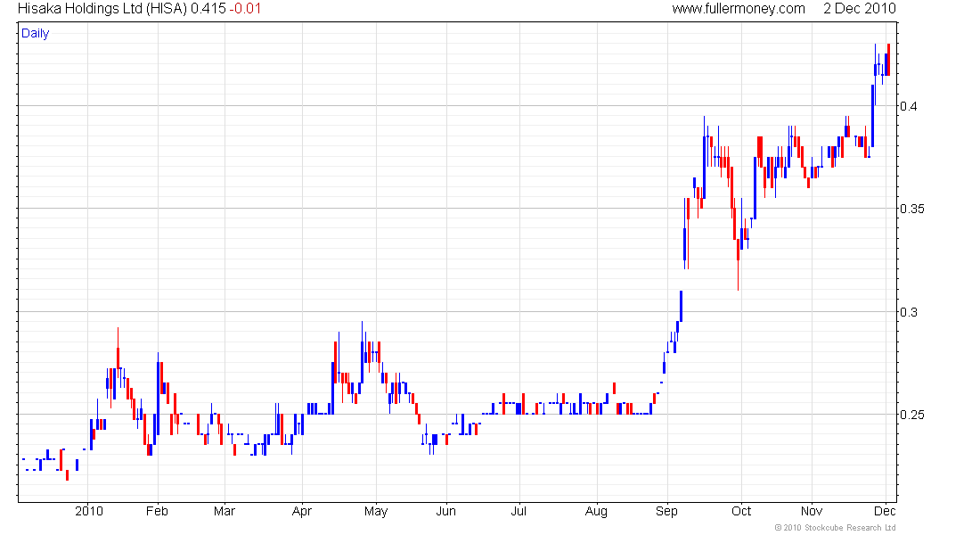Click the red spike candle high in mid-January

(x=118, y=348)
